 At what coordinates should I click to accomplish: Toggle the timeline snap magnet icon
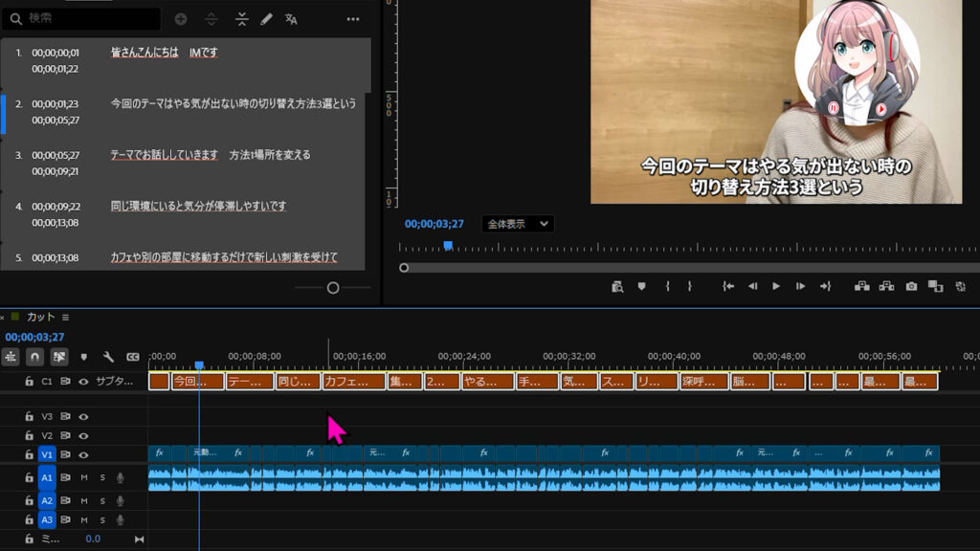(35, 357)
